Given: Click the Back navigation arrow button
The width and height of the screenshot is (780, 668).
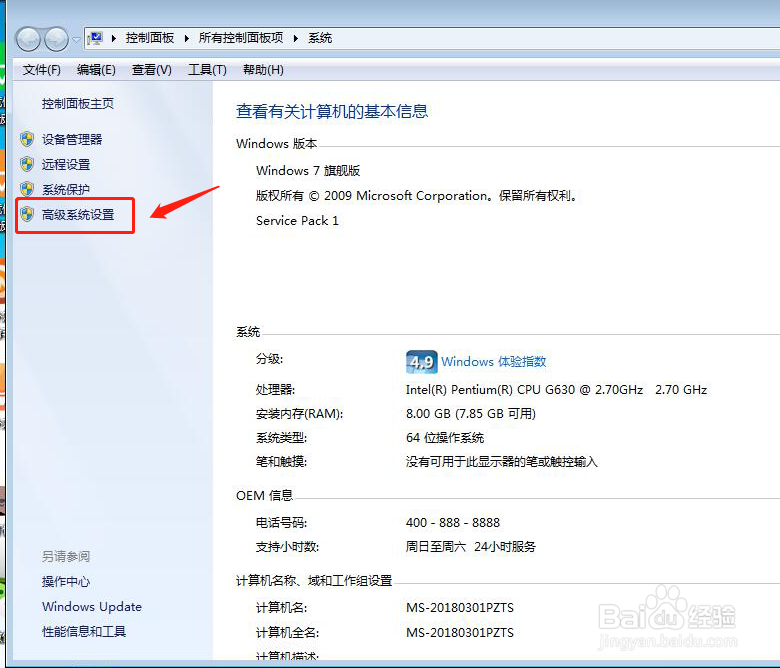Looking at the screenshot, I should (28, 39).
